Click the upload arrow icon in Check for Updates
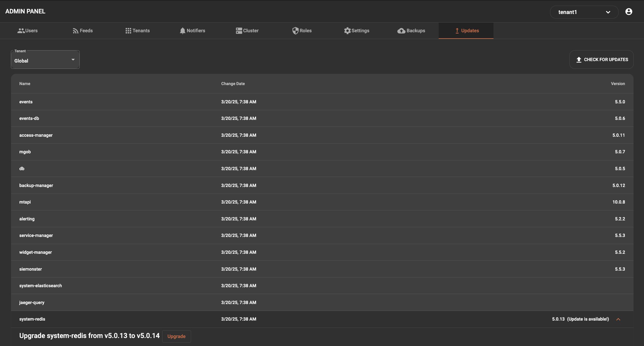Screen dimensions: 644x346 [x=579, y=60]
